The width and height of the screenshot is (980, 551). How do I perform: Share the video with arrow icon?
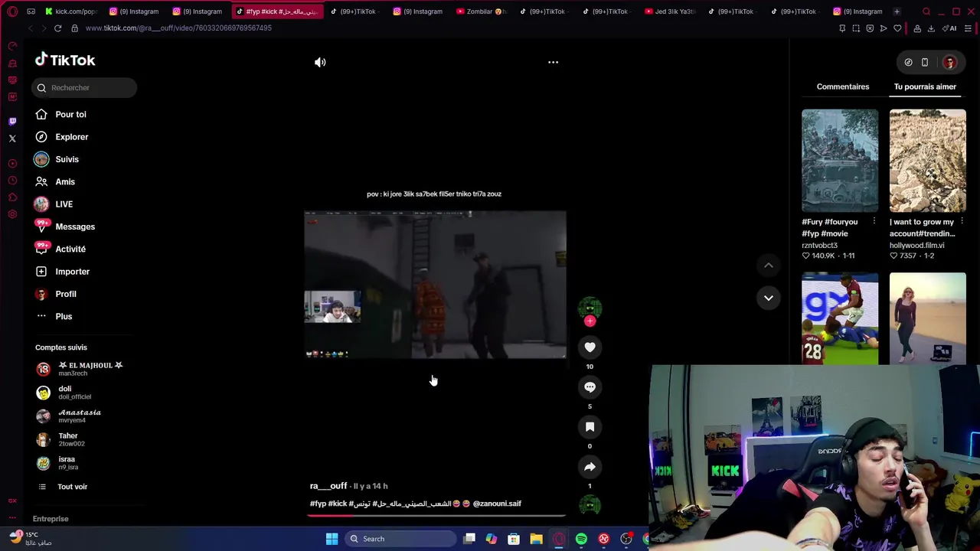[590, 467]
